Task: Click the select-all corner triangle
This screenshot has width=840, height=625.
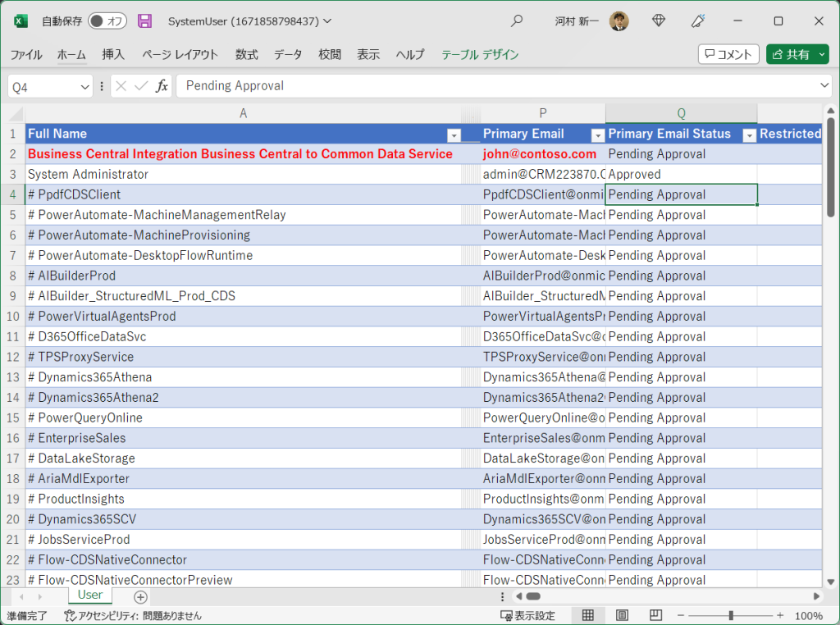Action: point(16,114)
